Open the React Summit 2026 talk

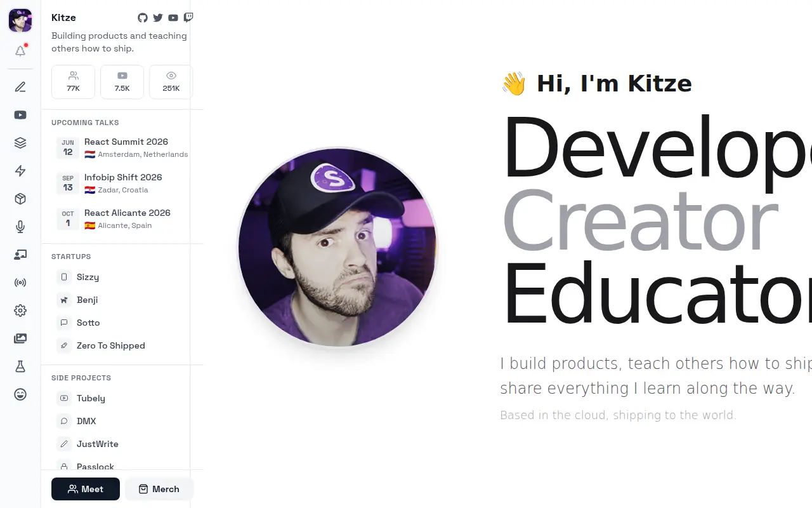(x=122, y=147)
